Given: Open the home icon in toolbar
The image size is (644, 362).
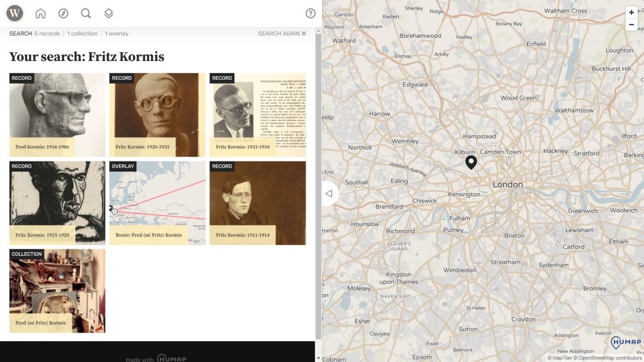Looking at the screenshot, I should (x=41, y=13).
